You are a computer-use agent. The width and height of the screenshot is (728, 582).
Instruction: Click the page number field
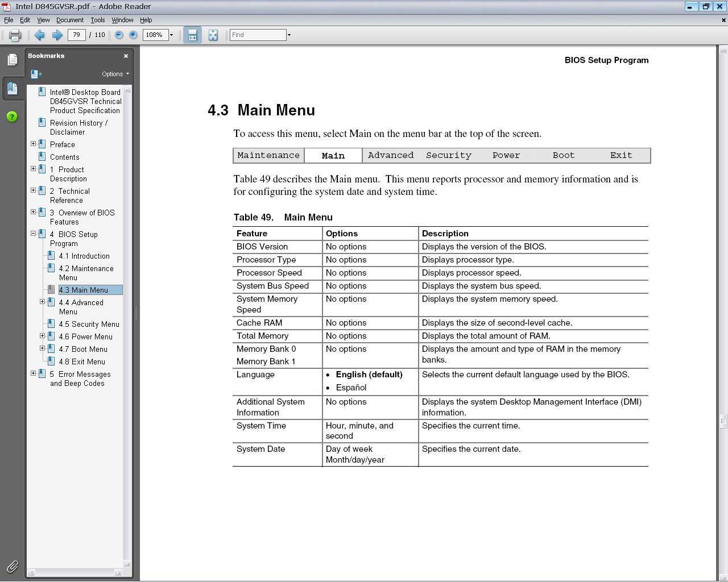click(x=76, y=35)
